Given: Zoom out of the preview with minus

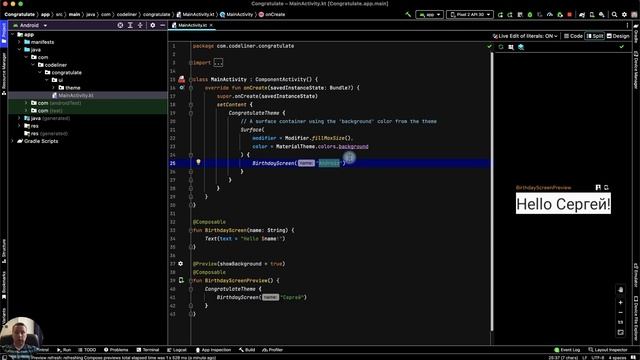Looking at the screenshot, I should pyautogui.click(x=620, y=313).
